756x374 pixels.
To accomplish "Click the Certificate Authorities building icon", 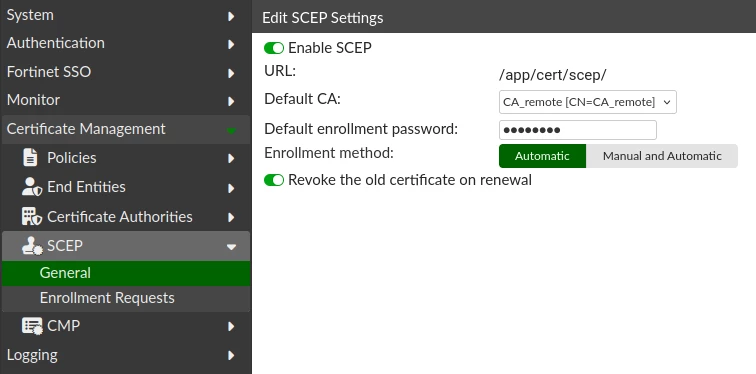I will (x=32, y=216).
